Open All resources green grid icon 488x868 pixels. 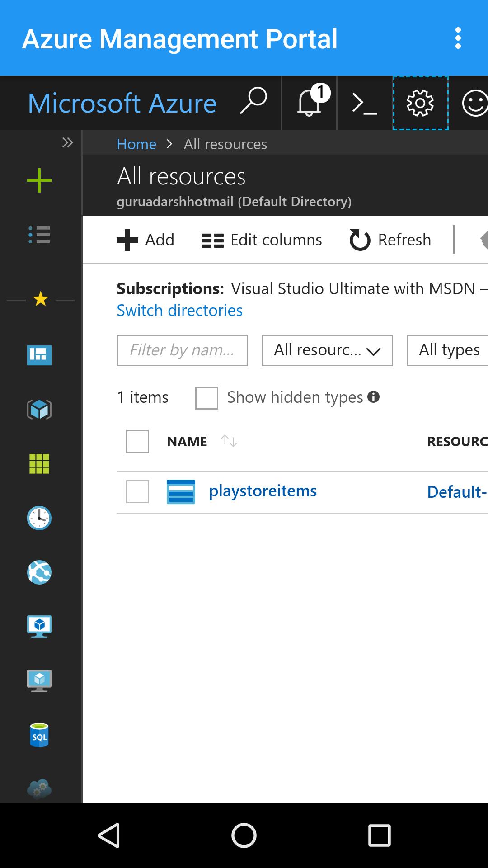(x=39, y=464)
